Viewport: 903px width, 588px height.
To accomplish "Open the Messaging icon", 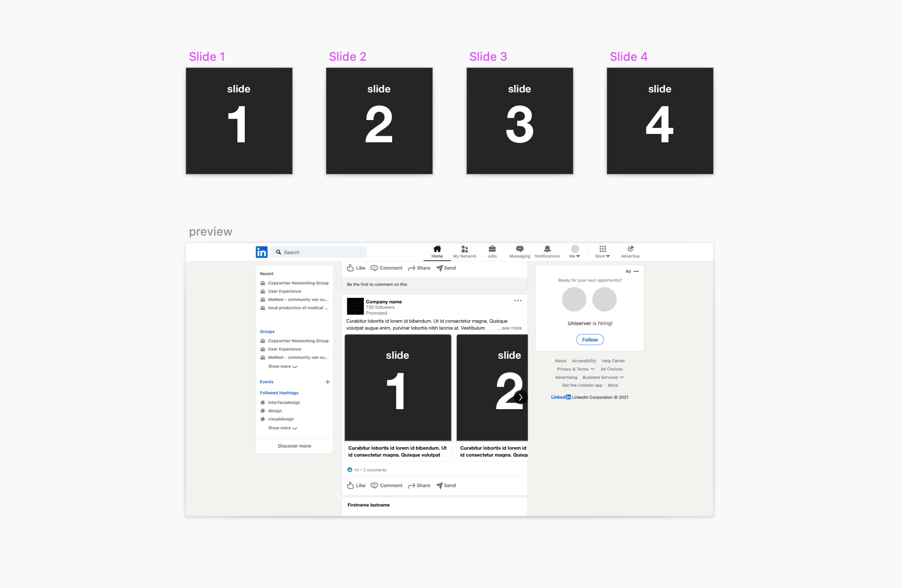I will [520, 249].
